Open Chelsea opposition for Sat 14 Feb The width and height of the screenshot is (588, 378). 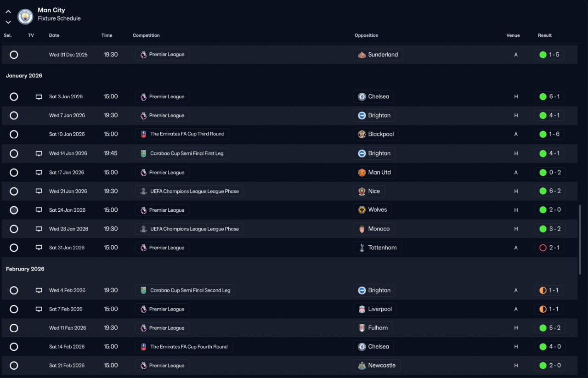[x=373, y=347]
